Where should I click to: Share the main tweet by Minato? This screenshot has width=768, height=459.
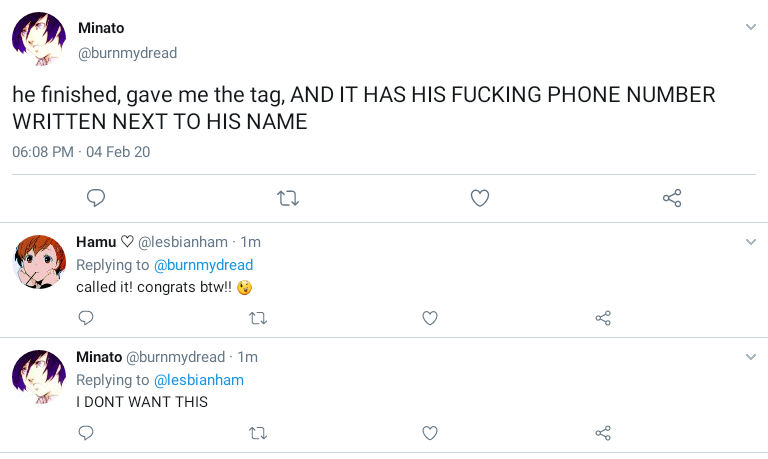(672, 198)
